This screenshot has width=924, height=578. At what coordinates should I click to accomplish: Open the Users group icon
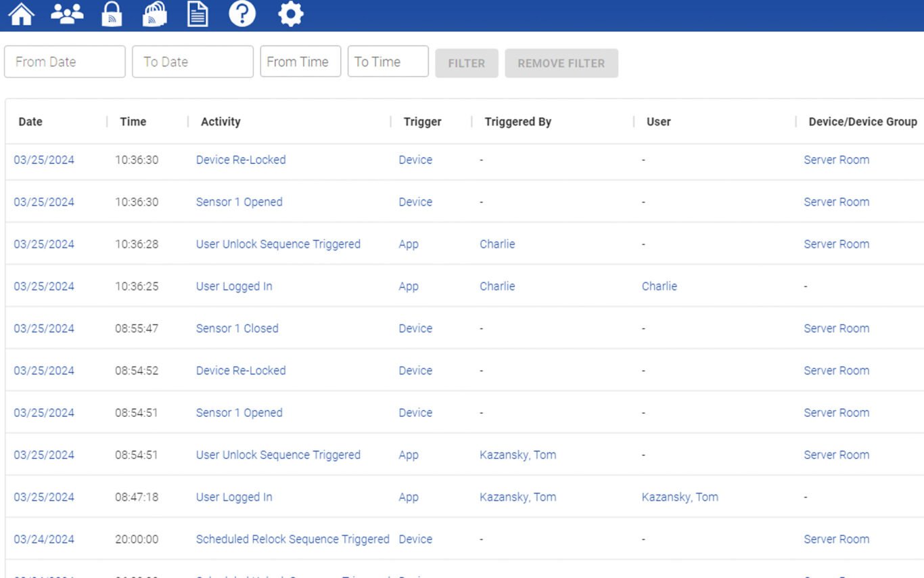[67, 14]
